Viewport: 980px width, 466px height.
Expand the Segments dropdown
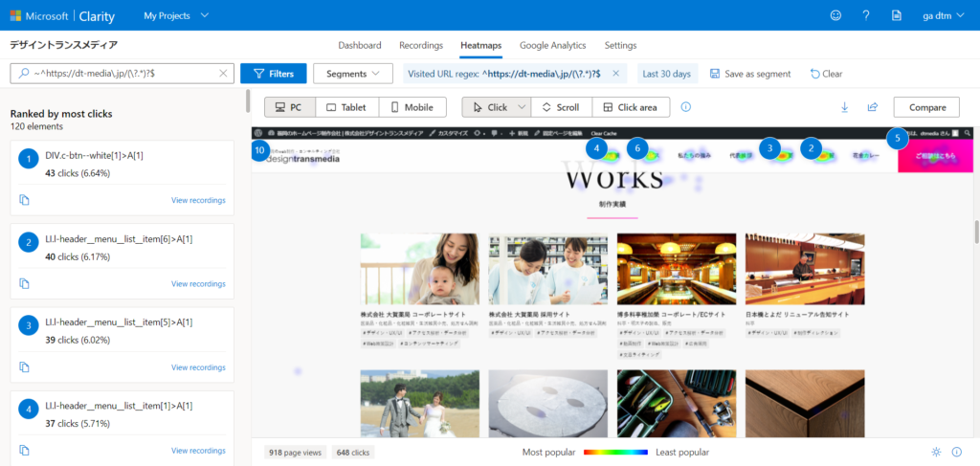[x=353, y=73]
